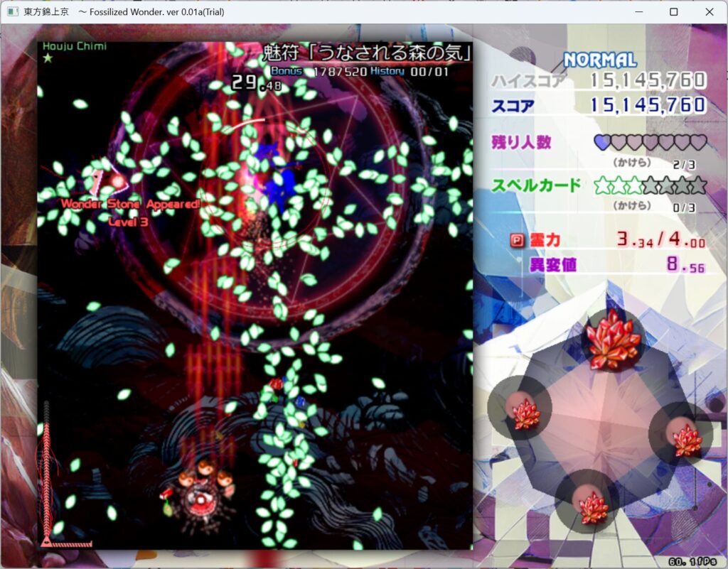The image size is (728, 569).
Task: Maximize the Fossilized Wonder game window
Action: coord(674,12)
